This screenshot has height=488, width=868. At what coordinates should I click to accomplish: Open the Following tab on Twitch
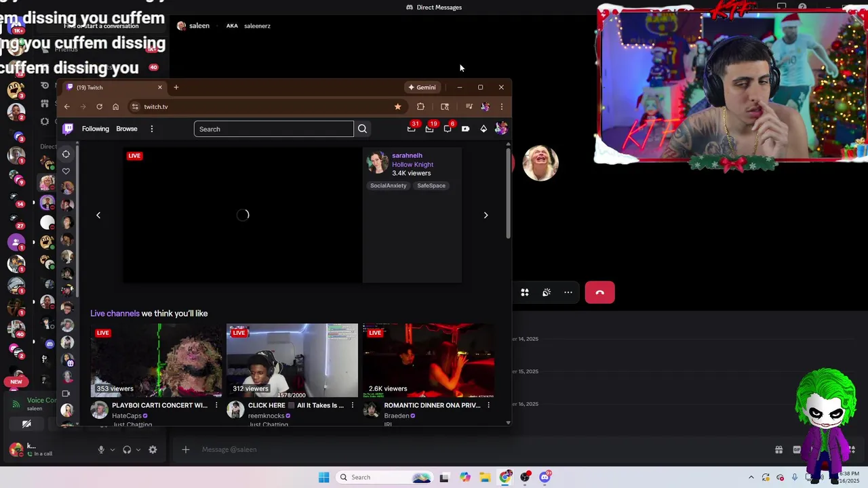click(x=96, y=129)
